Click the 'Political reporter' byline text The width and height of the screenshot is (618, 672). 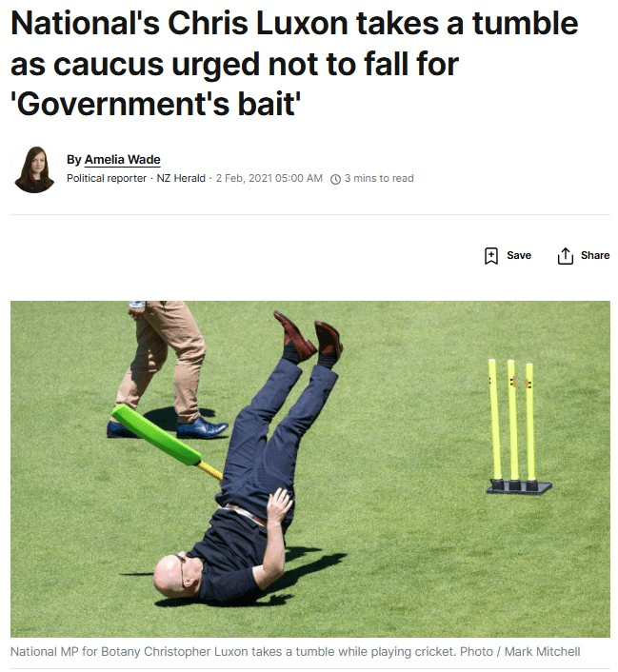107,178
